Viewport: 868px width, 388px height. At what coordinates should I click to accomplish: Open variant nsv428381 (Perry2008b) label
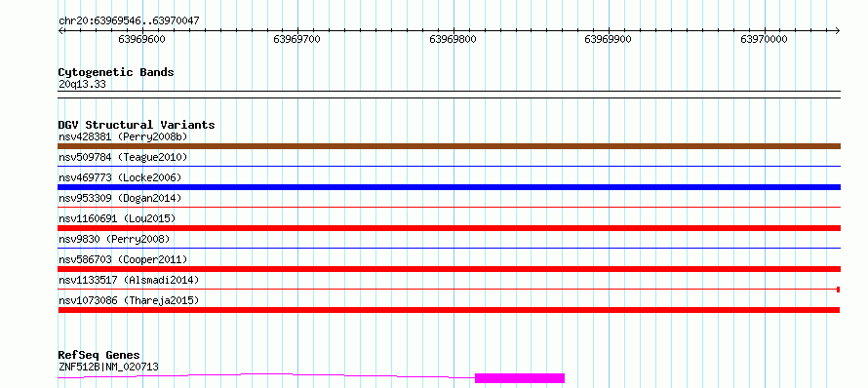pos(123,136)
